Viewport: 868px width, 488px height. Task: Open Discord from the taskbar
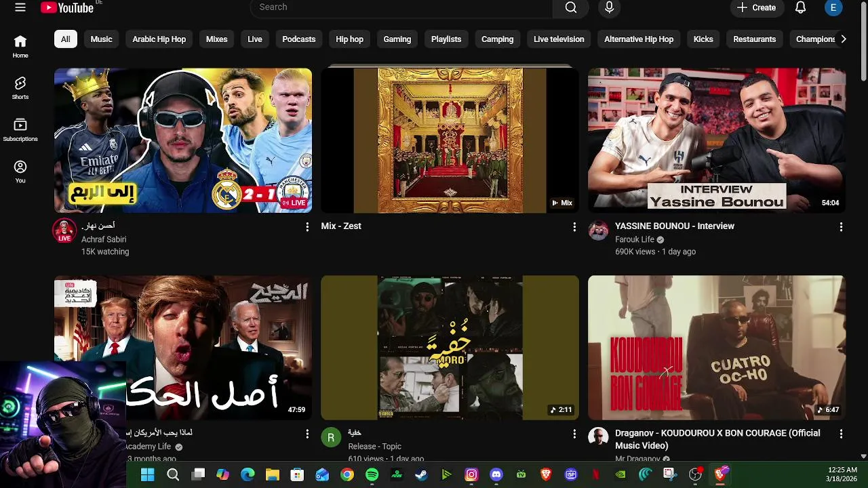(x=496, y=475)
